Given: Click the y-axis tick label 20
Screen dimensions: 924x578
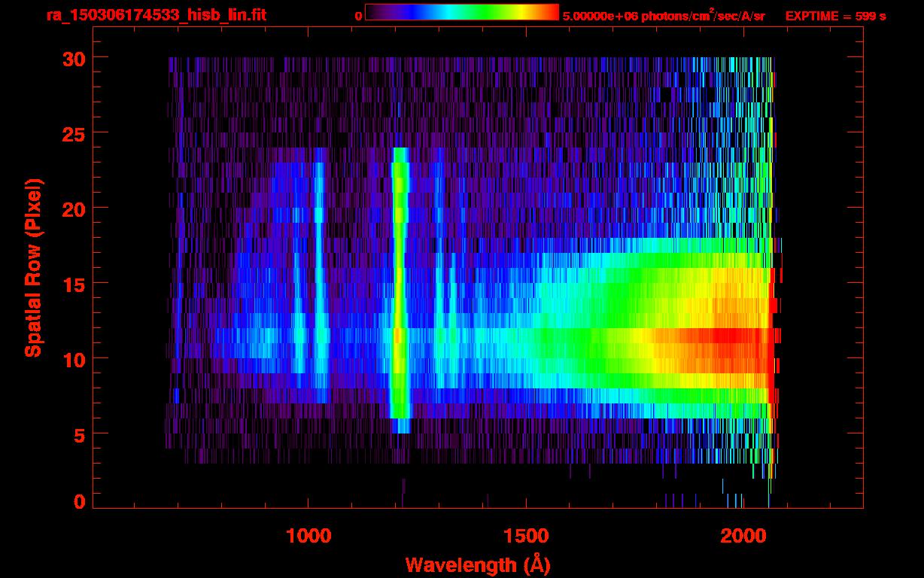Looking at the screenshot, I should coord(73,208).
